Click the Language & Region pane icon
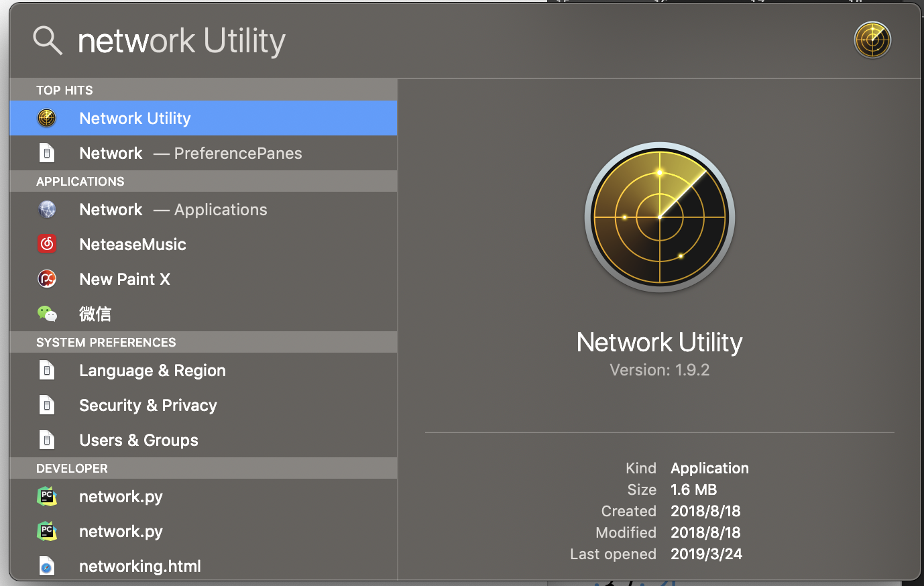Image resolution: width=924 pixels, height=586 pixels. coord(47,370)
